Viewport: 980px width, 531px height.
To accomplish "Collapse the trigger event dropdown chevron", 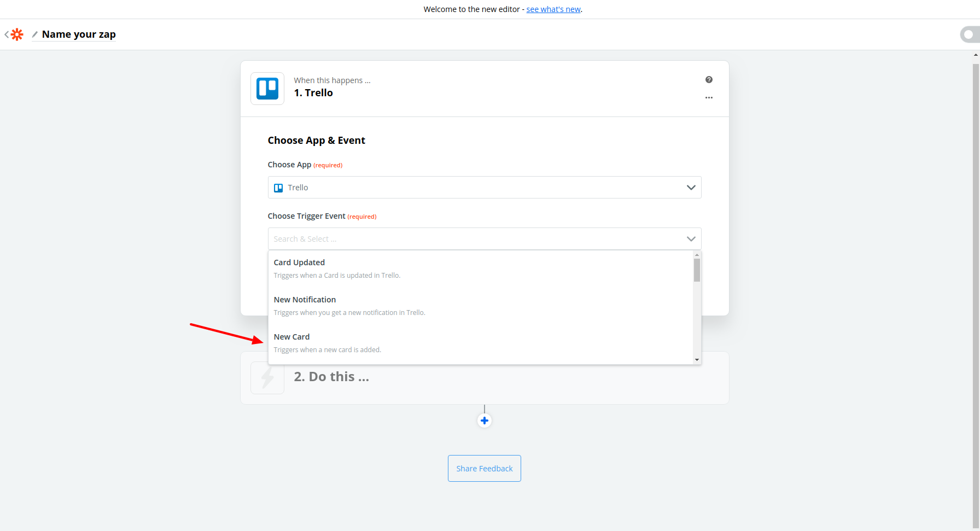I will pyautogui.click(x=691, y=239).
